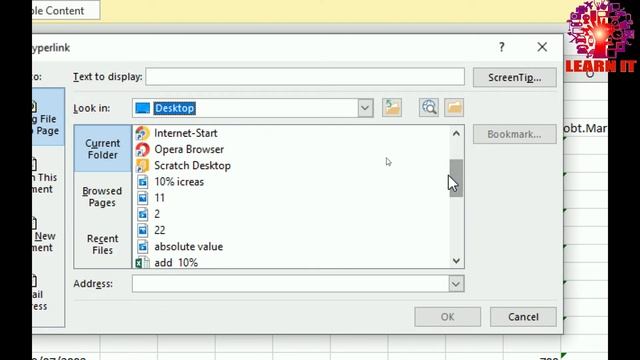Viewport: 640px width, 360px height.
Task: Select the file named 11
Action: point(160,198)
